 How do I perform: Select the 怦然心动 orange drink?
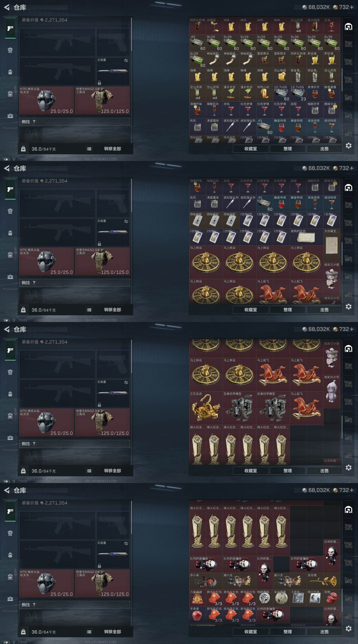tap(265, 93)
